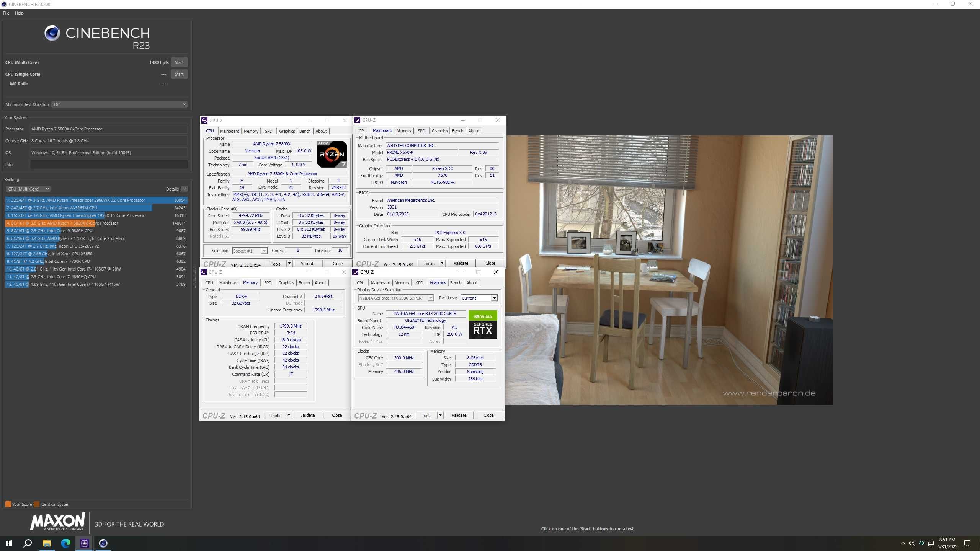Open notification center icon
Image resolution: width=980 pixels, height=551 pixels.
point(967,543)
